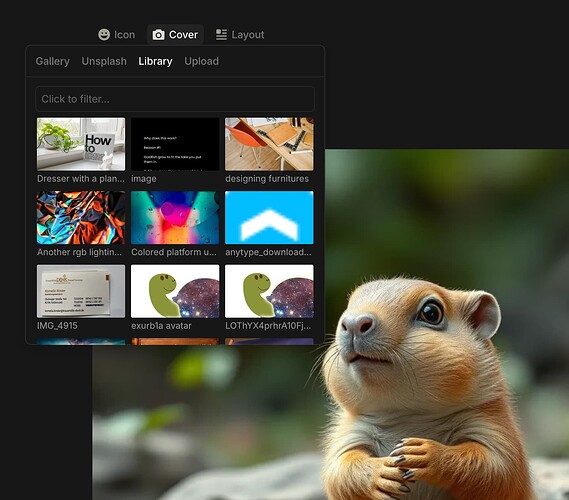Click the 'Colored platform u...' caption
The width and height of the screenshot is (569, 500).
click(174, 252)
